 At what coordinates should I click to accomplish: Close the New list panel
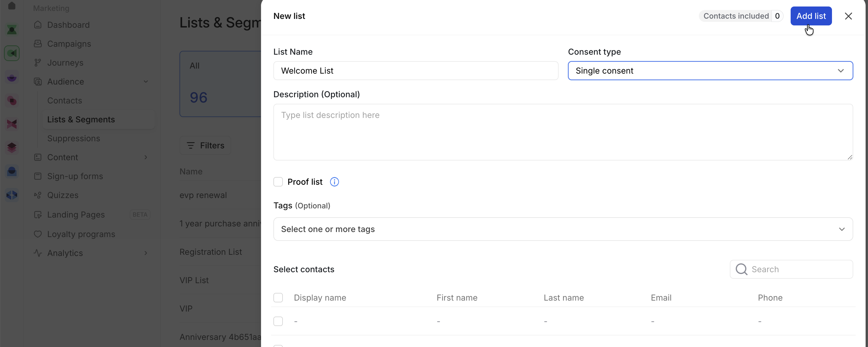click(848, 16)
